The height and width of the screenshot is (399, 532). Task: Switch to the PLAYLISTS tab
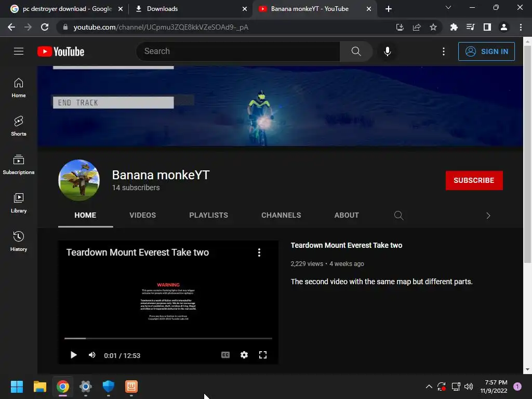point(208,215)
